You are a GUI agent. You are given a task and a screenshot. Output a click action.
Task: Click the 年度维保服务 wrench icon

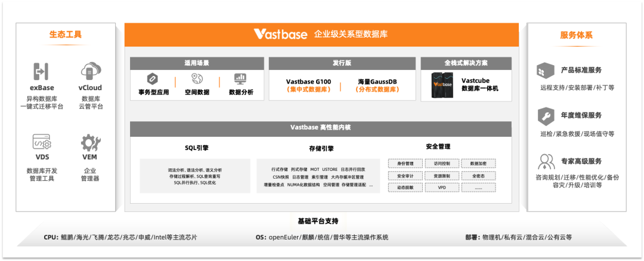point(546,116)
